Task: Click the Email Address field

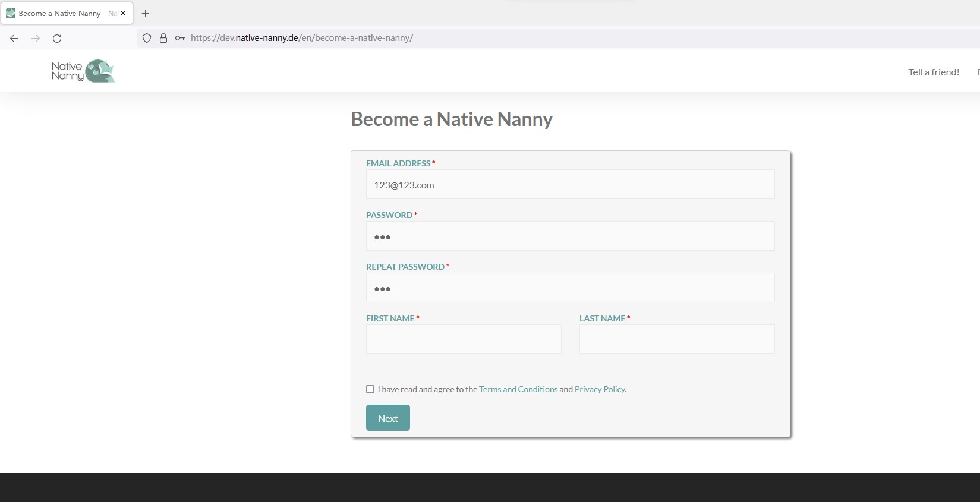Action: click(x=570, y=185)
